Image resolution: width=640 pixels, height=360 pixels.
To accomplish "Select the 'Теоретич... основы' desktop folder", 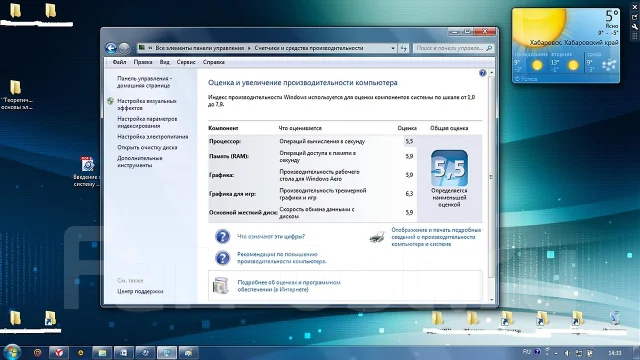I will (16, 95).
